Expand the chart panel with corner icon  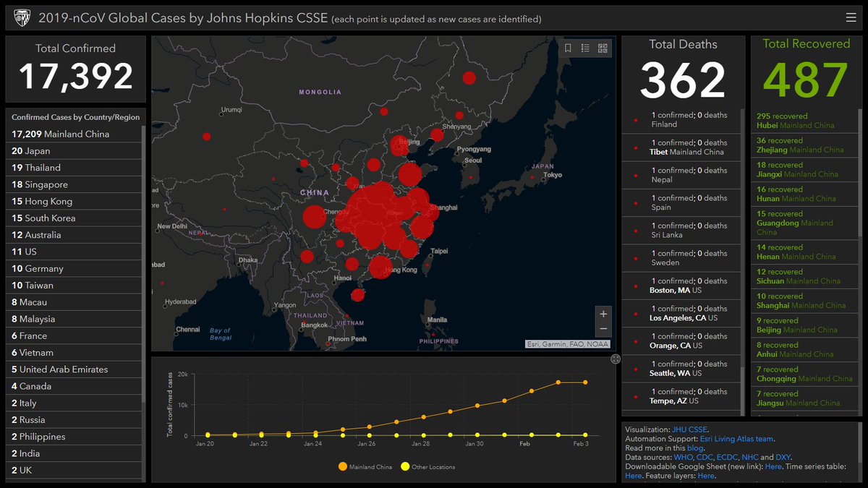tap(615, 359)
